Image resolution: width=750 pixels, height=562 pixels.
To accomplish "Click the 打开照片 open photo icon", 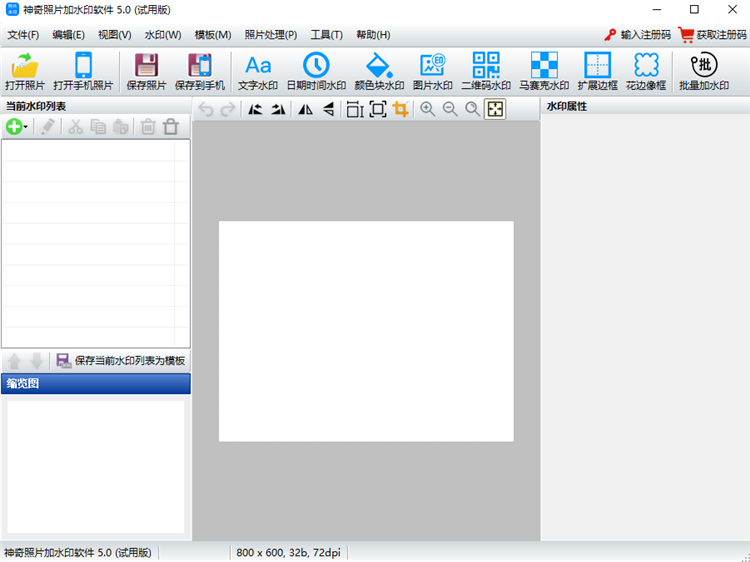I will pos(24,71).
